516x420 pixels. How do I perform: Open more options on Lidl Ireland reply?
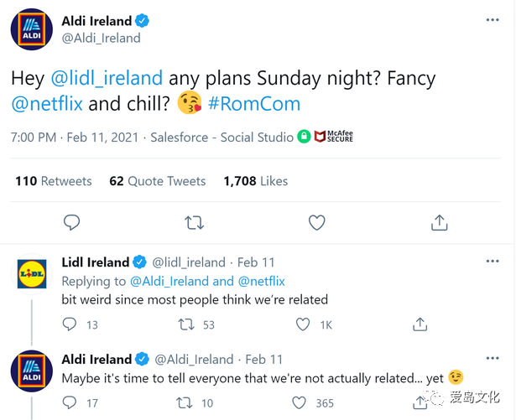click(x=493, y=262)
